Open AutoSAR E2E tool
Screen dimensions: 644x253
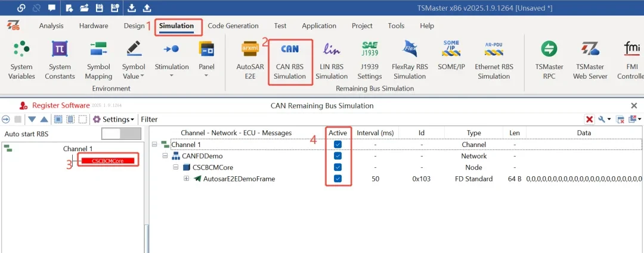(x=250, y=60)
